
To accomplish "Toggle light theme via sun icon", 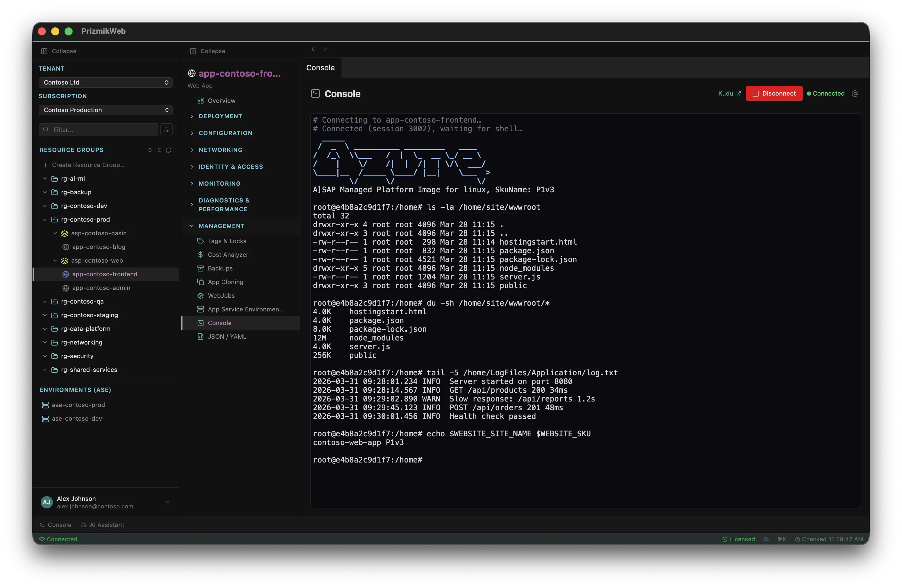I will [x=766, y=539].
